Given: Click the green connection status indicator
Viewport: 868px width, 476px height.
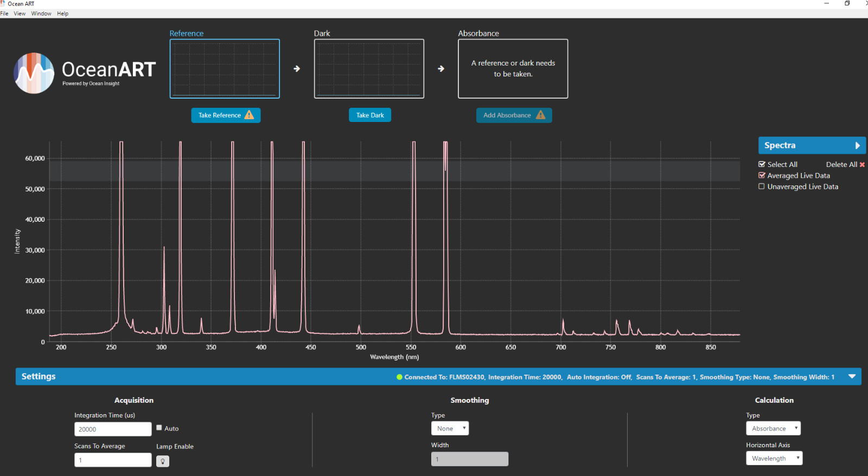Looking at the screenshot, I should pos(399,377).
